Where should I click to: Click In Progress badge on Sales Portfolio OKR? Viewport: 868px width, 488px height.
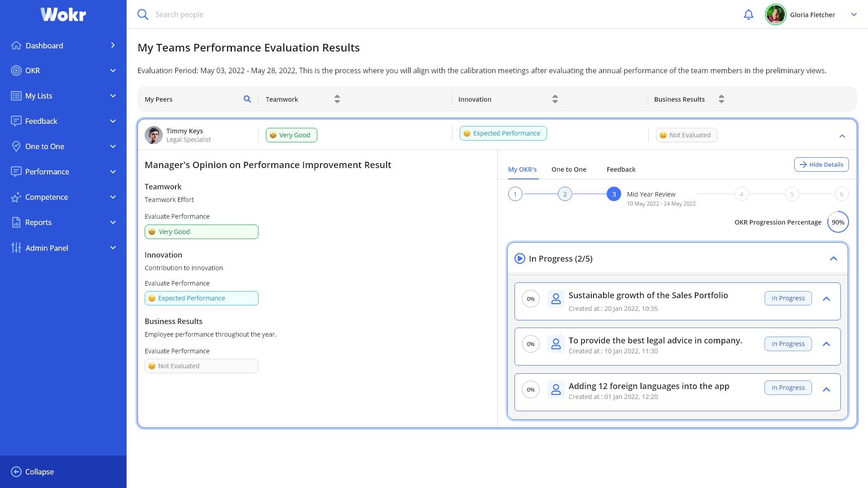788,298
